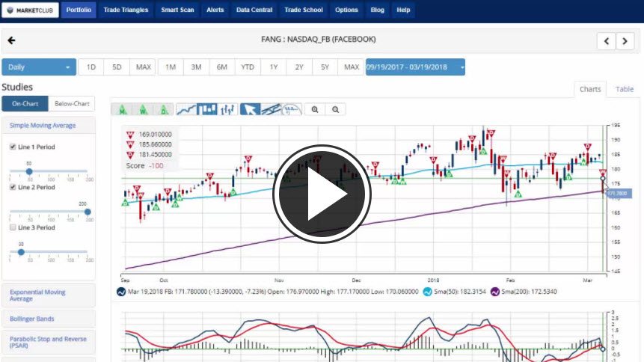Image resolution: width=644 pixels, height=362 pixels.
Task: Switch to the Charts tab
Action: [590, 89]
